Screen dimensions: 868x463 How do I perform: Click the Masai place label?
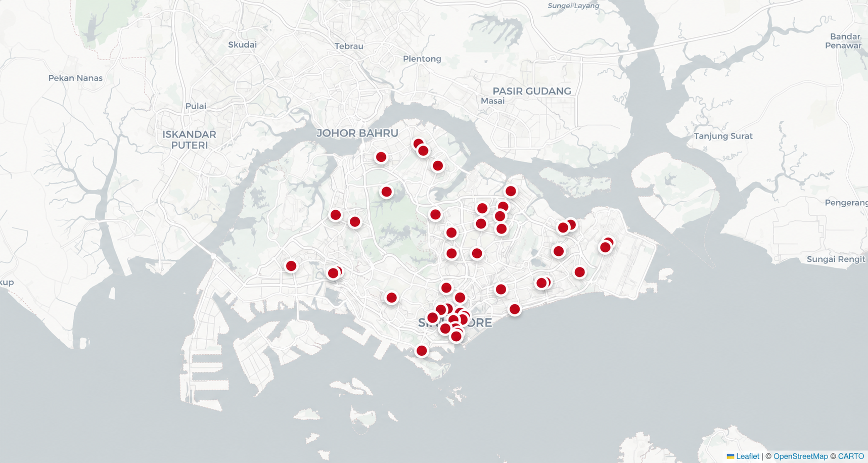[492, 101]
